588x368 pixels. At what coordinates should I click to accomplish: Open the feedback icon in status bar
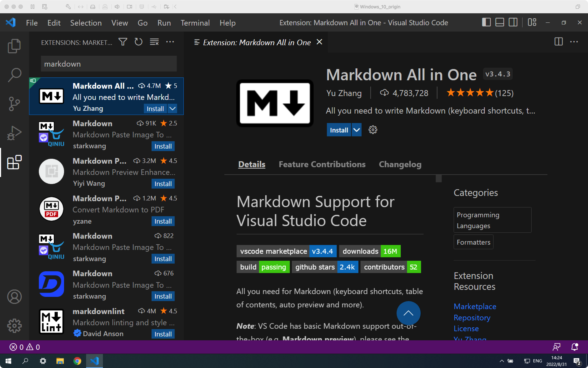[x=556, y=347]
